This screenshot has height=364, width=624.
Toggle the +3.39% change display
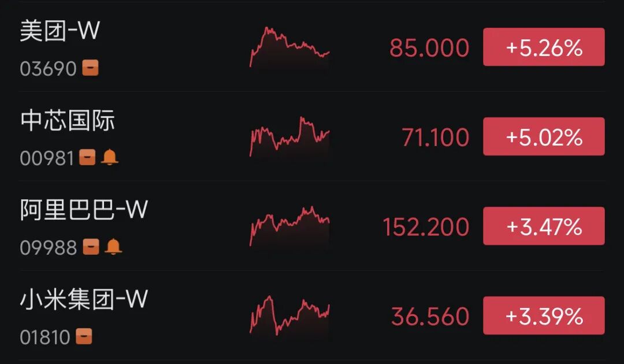[x=544, y=316]
